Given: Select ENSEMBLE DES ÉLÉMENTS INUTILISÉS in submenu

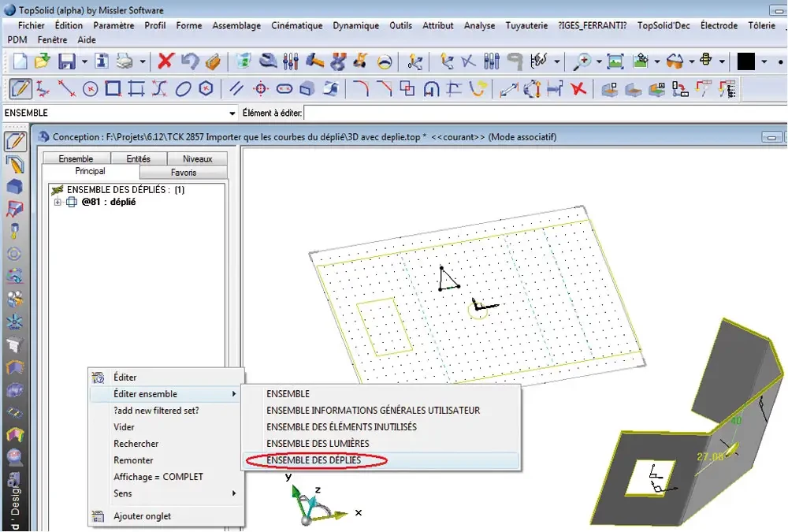Looking at the screenshot, I should click(381, 427).
